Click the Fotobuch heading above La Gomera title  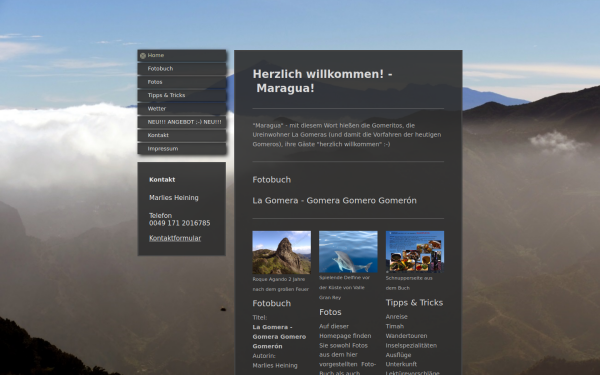[272, 180]
